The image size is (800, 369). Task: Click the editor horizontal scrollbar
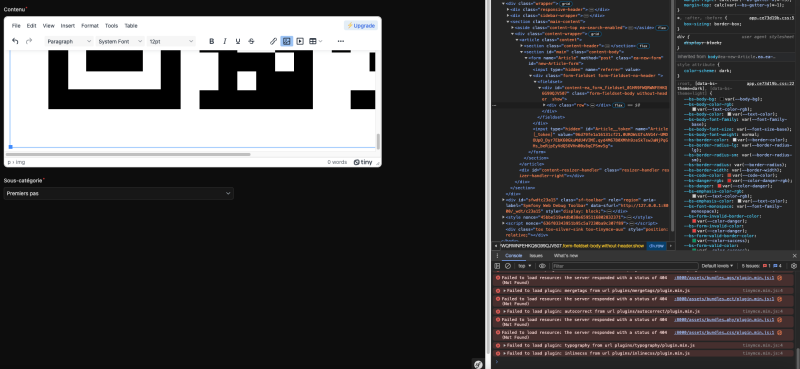tap(128, 154)
